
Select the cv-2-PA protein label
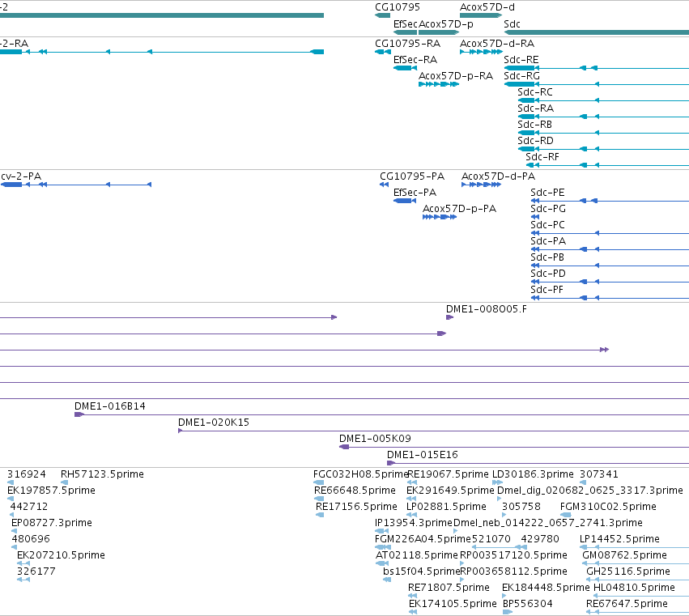coord(21,176)
